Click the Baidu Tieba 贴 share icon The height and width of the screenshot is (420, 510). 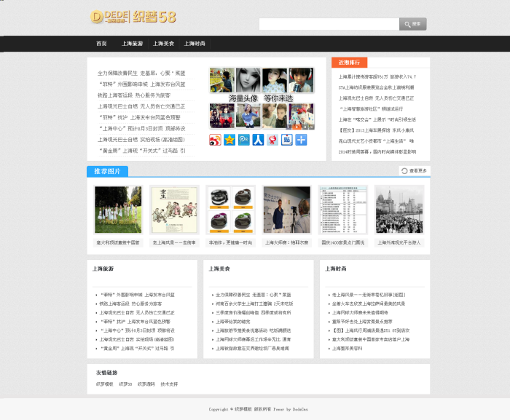287,140
